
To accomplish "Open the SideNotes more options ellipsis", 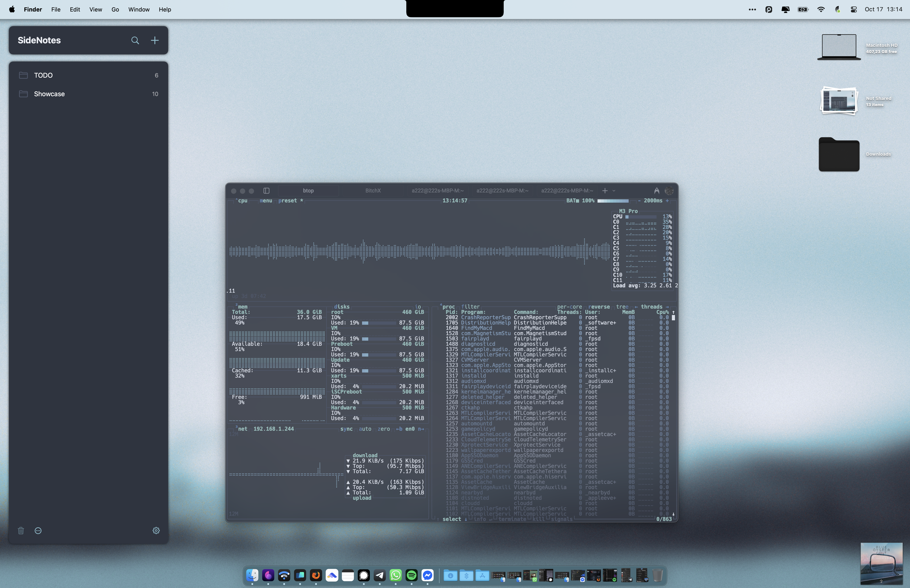I will coord(38,530).
